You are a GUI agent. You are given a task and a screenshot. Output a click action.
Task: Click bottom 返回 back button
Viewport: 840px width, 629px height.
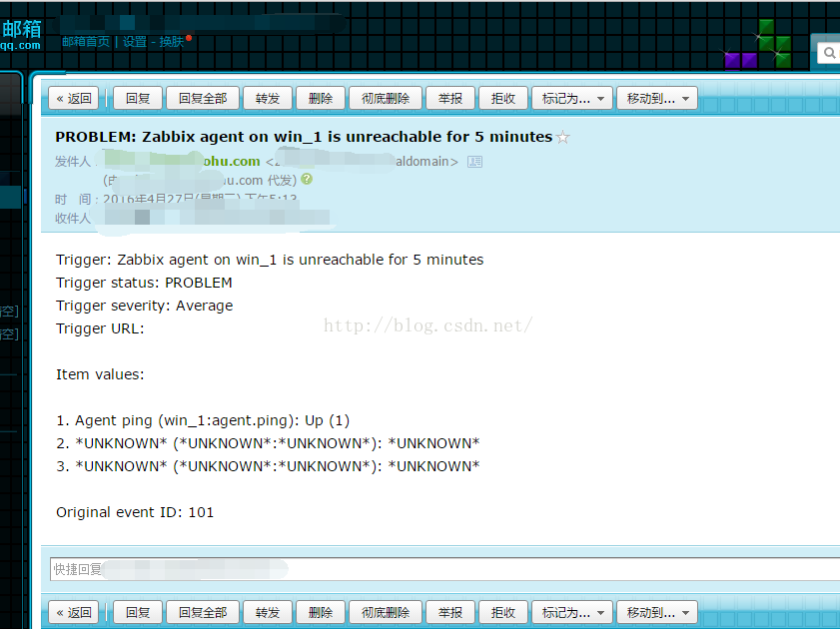click(x=74, y=612)
